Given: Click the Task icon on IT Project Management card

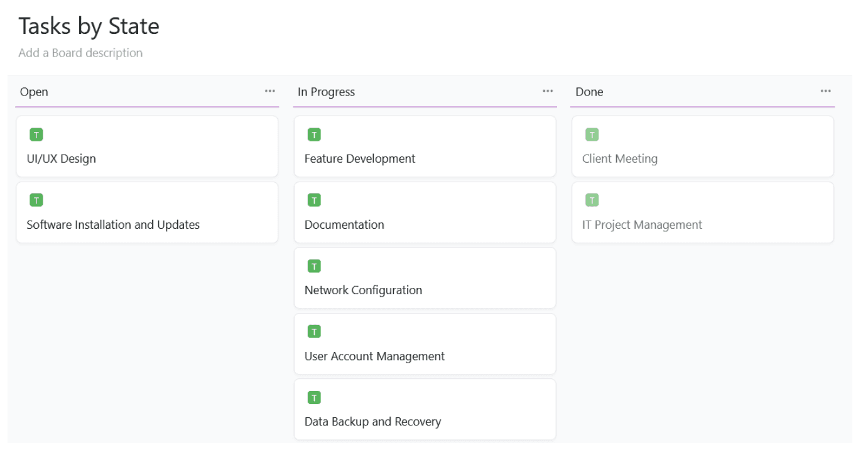Looking at the screenshot, I should (592, 200).
